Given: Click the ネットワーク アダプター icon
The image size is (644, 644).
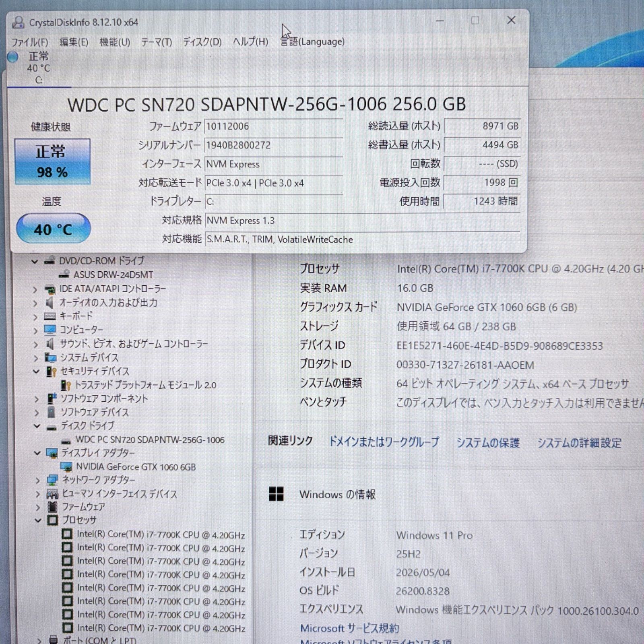Looking at the screenshot, I should [x=52, y=480].
